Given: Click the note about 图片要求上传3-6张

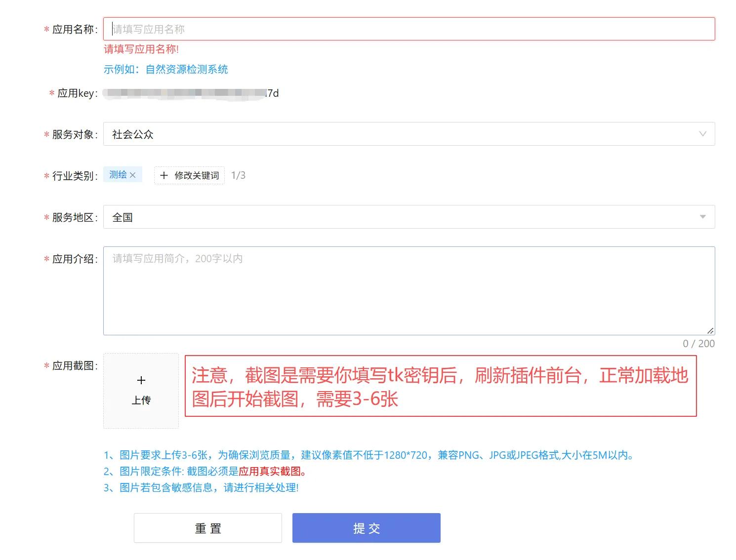Looking at the screenshot, I should click(x=368, y=455).
